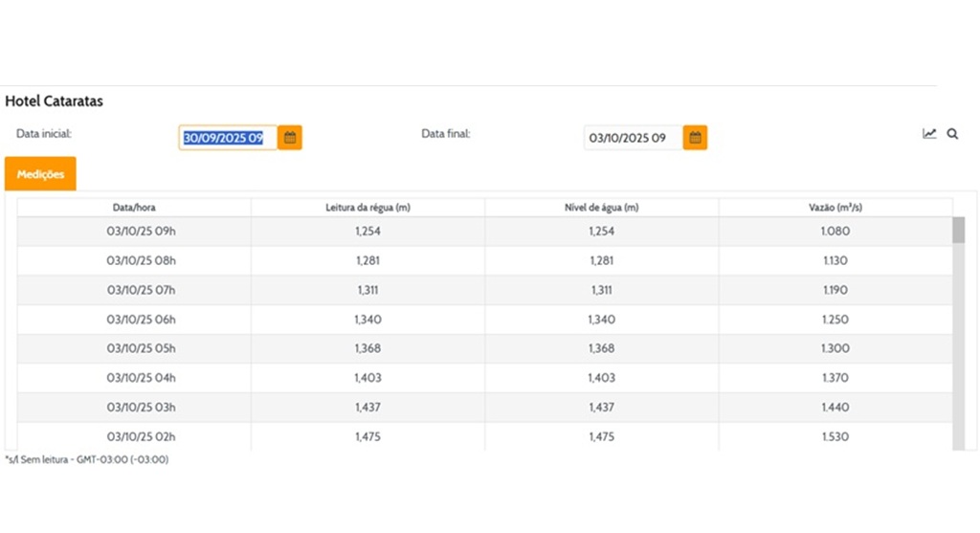Click the Data inicial date field
The height and width of the screenshot is (533, 980).
click(228, 138)
